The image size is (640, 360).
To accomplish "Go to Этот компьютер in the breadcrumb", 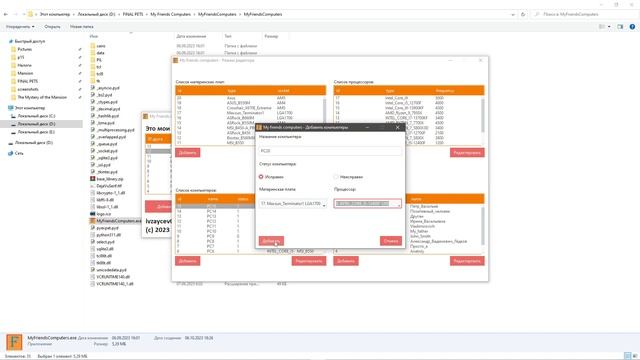I will pyautogui.click(x=55, y=14).
